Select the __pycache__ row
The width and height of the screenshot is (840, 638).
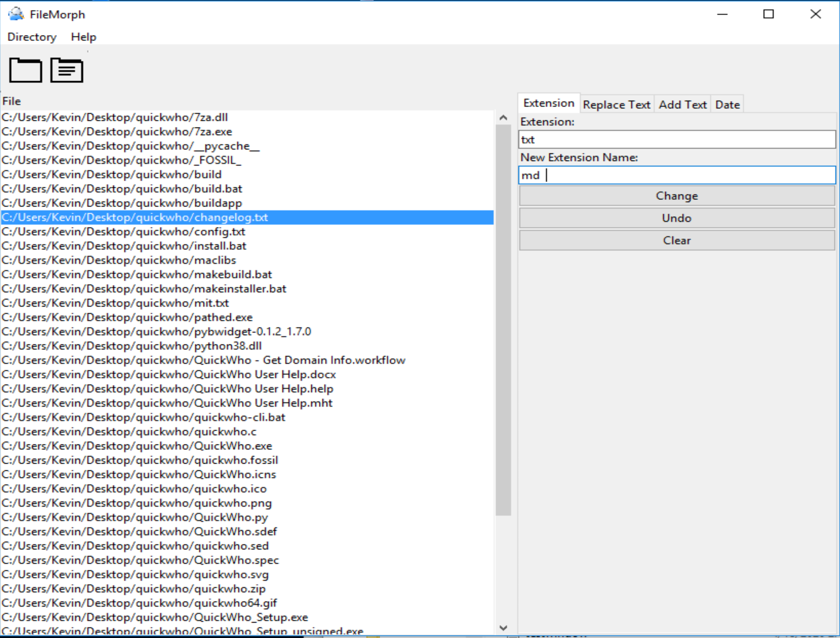point(247,146)
